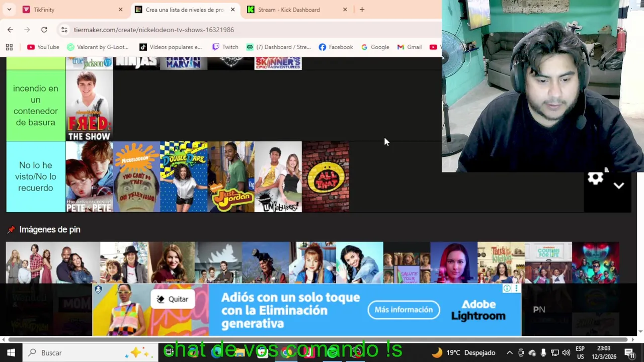Select the Marvin Marvin thumbnail
Viewport: 644px width, 362px height.
pyautogui.click(x=184, y=63)
